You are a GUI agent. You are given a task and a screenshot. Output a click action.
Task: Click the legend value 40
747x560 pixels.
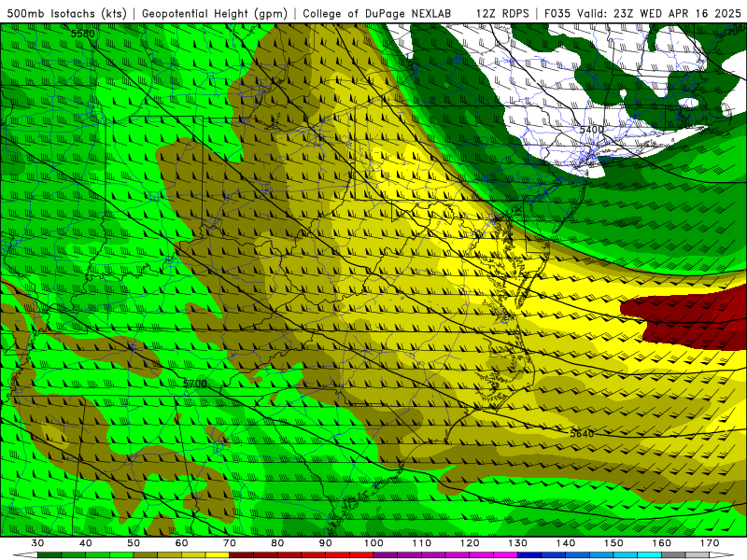point(86,543)
